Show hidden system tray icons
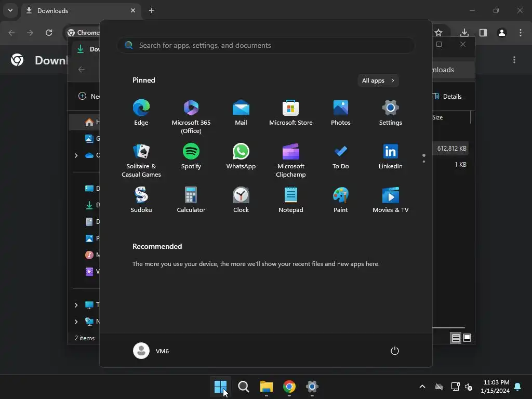Screen dimensions: 532x399 (422, 387)
